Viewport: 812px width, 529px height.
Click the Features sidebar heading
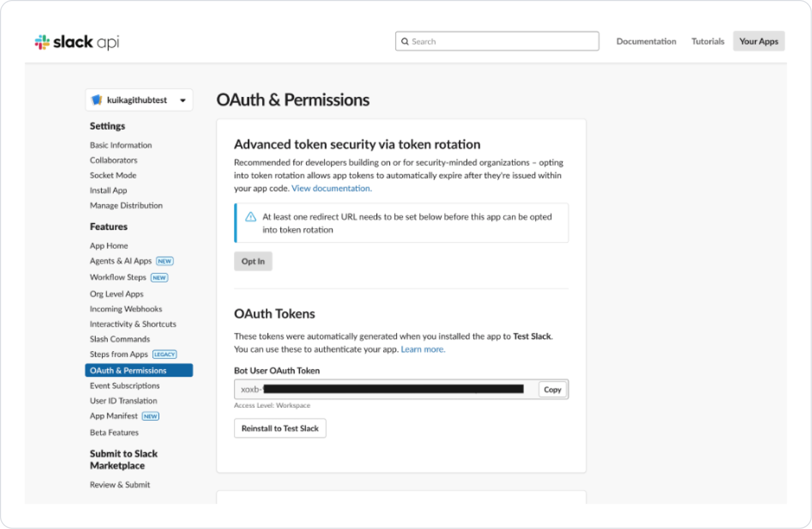[109, 227]
